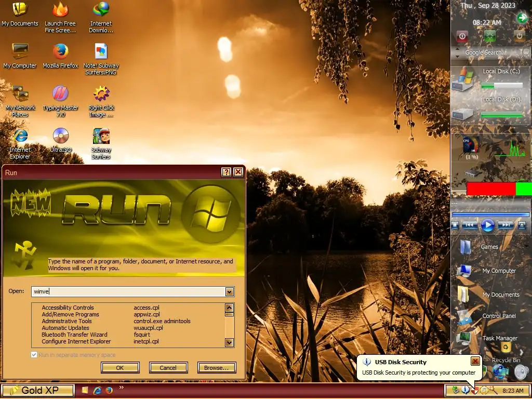Click Local Disk (C:) usage bar

pyautogui.click(x=502, y=86)
